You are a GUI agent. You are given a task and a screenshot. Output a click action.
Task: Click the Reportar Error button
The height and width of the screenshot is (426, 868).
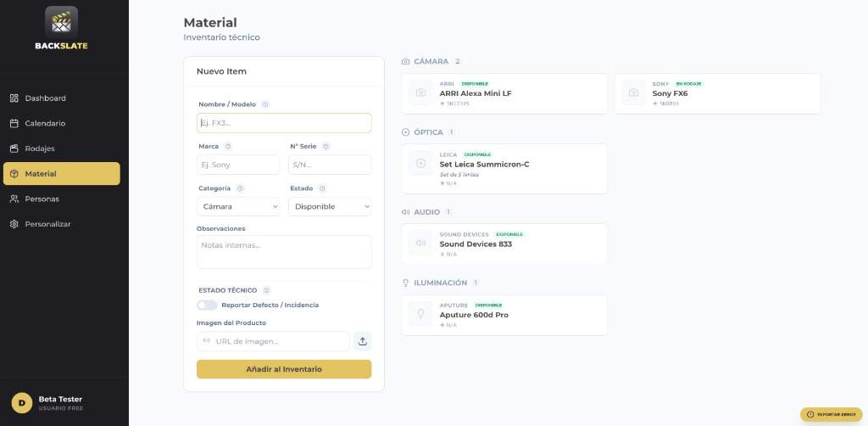(831, 414)
